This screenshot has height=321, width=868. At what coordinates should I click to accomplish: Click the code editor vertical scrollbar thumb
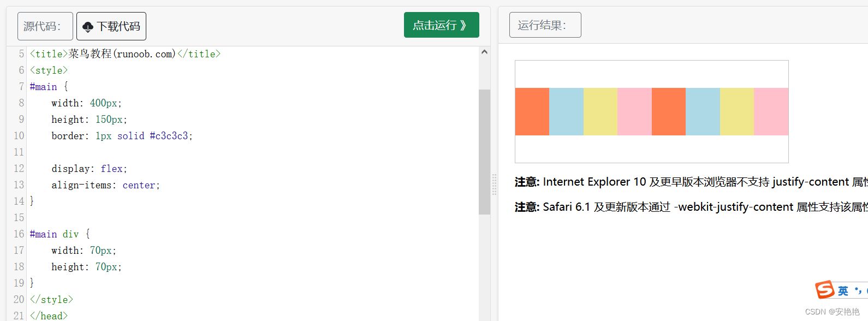point(484,152)
